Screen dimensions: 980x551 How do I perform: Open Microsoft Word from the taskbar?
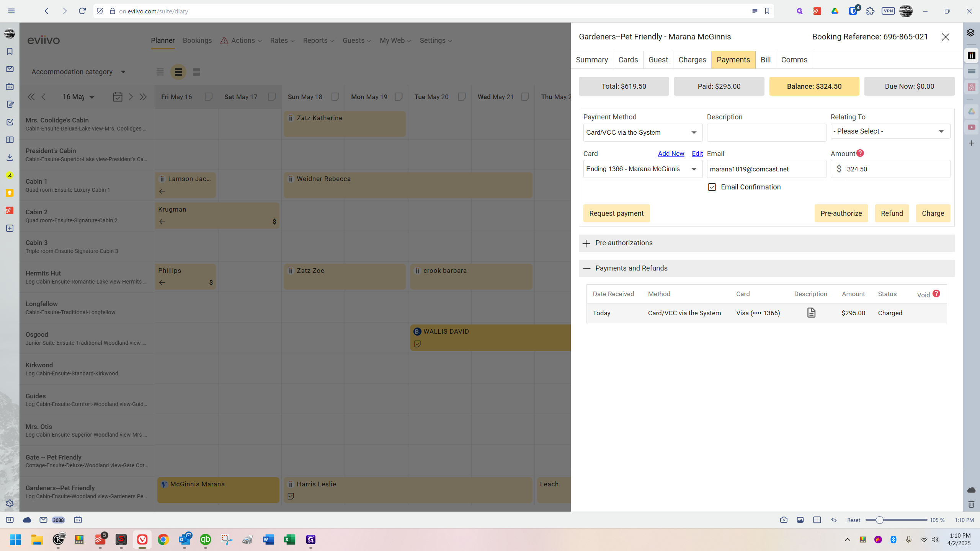point(268,540)
